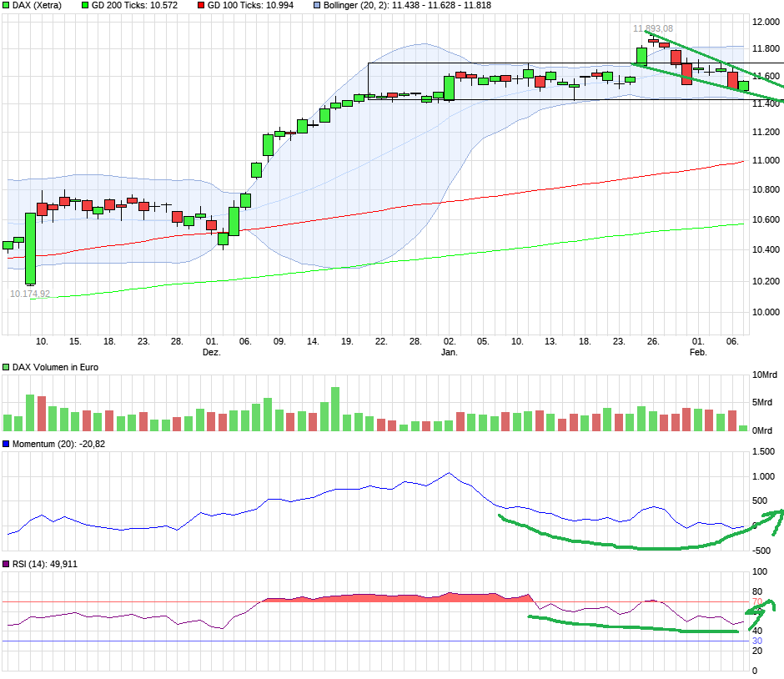784x679 pixels.
Task: Click the 'GD 200 Ticks: 10.572' label
Action: (x=134, y=6)
